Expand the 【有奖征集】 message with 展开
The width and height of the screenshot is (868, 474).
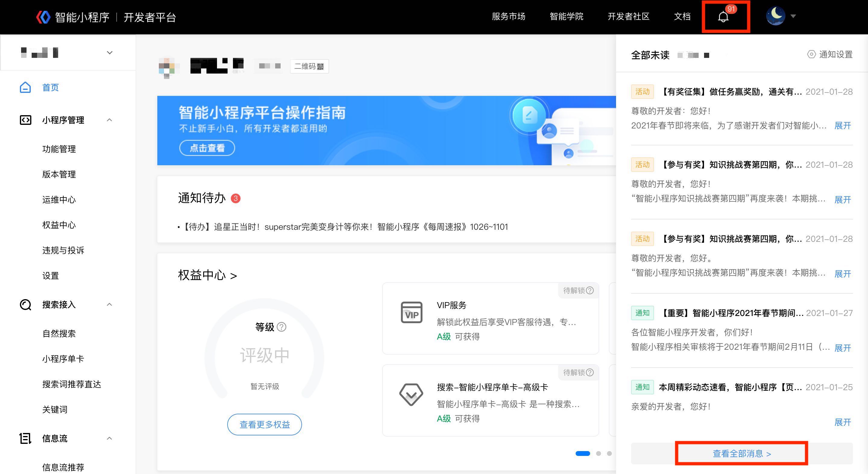(x=843, y=126)
